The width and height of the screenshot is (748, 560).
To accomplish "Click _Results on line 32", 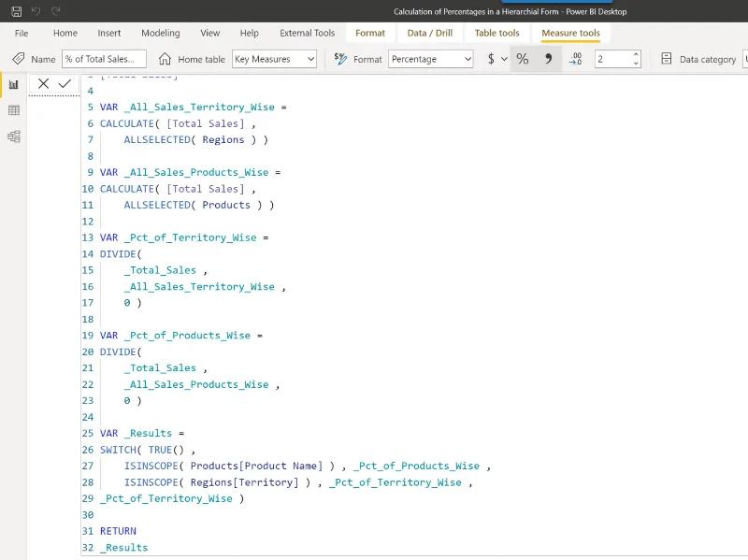I will coord(123,548).
